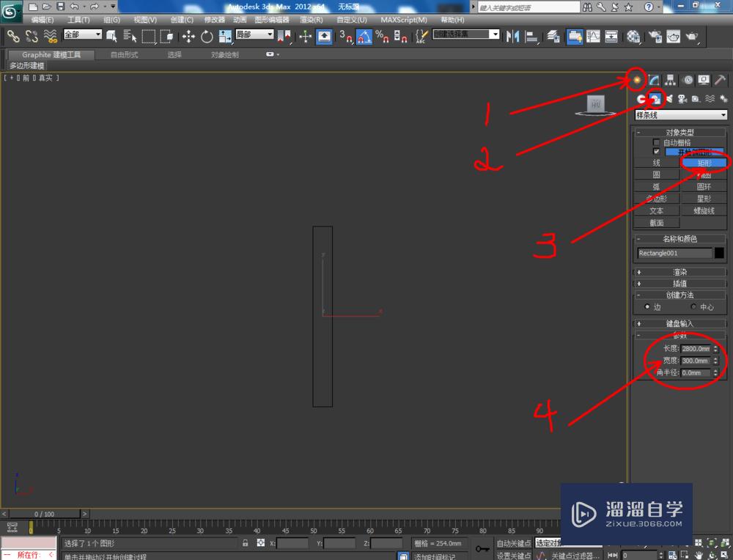Open the 局部 reference coordinate dropdown
This screenshot has width=733, height=560.
(254, 34)
